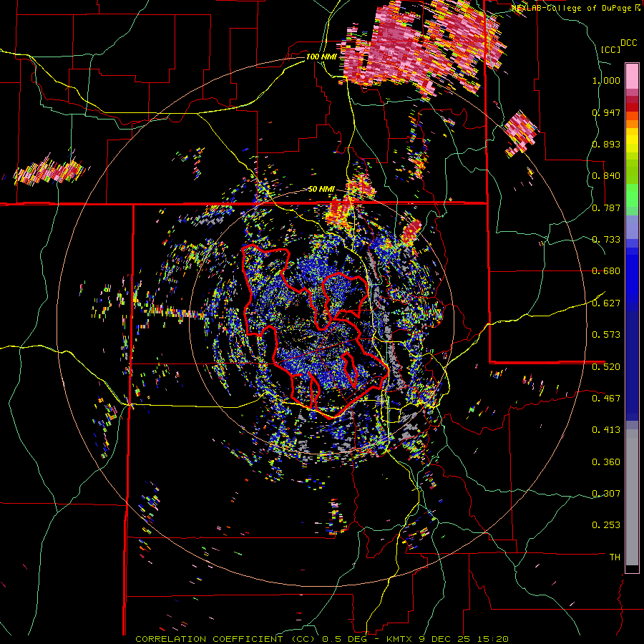Select the 0.787 legend value
Screen dimensions: 644x644
click(x=606, y=208)
